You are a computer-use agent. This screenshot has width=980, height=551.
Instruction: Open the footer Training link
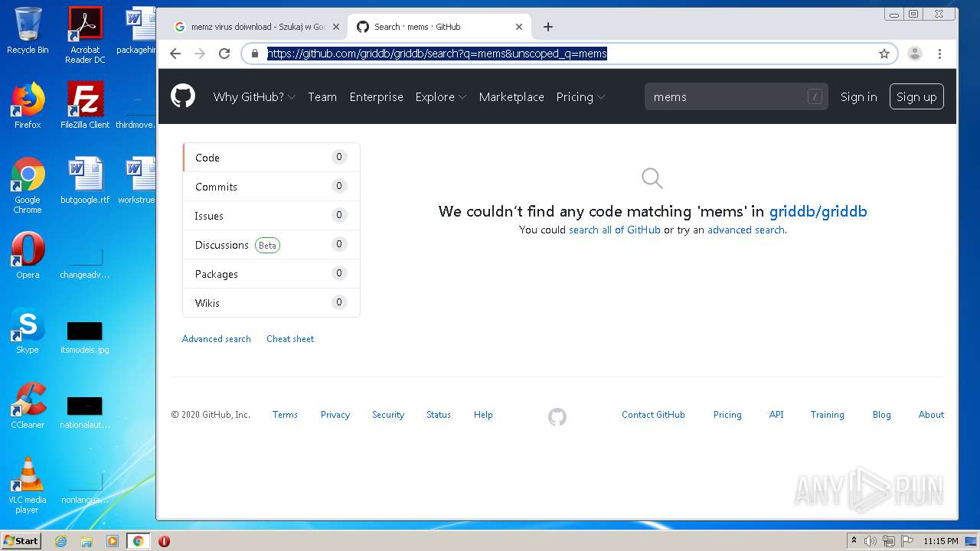[828, 415]
